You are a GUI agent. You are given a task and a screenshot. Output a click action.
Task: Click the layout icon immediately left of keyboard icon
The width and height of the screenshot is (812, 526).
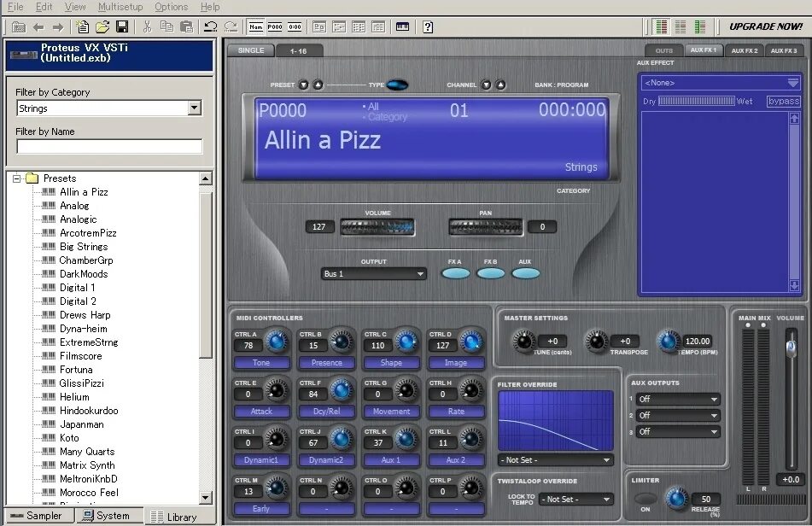[378, 27]
